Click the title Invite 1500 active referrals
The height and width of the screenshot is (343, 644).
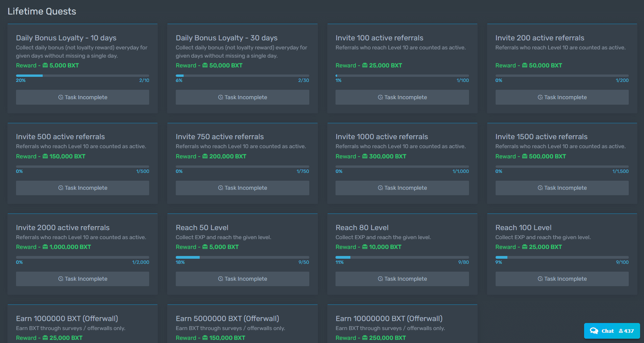pyautogui.click(x=541, y=137)
